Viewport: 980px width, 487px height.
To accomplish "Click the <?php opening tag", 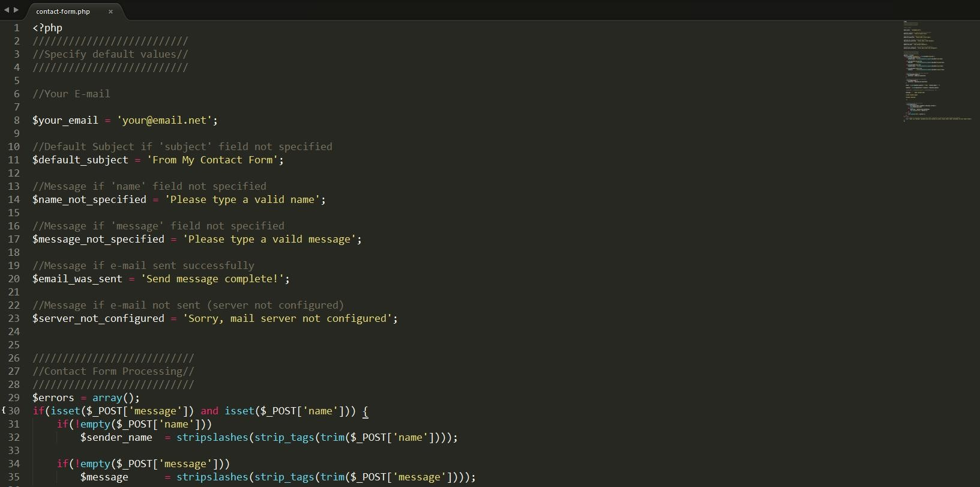I will click(47, 28).
